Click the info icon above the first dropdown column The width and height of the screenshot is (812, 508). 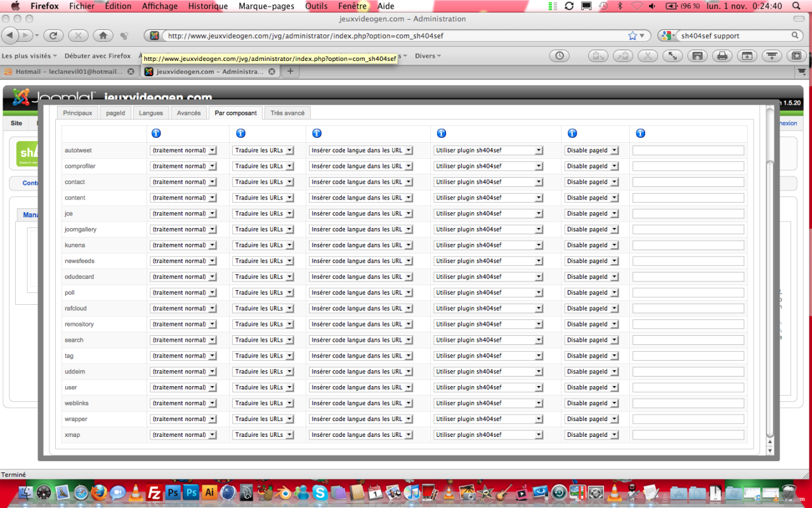tap(156, 133)
